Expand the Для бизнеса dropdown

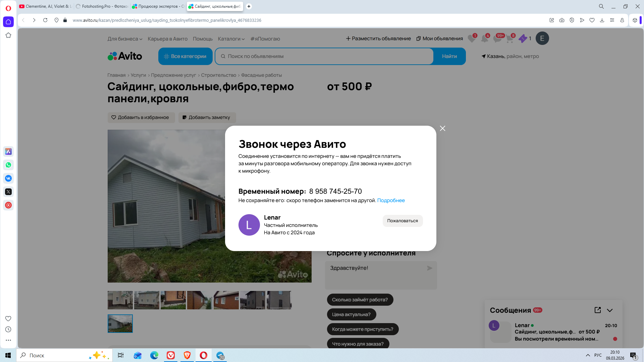125,39
